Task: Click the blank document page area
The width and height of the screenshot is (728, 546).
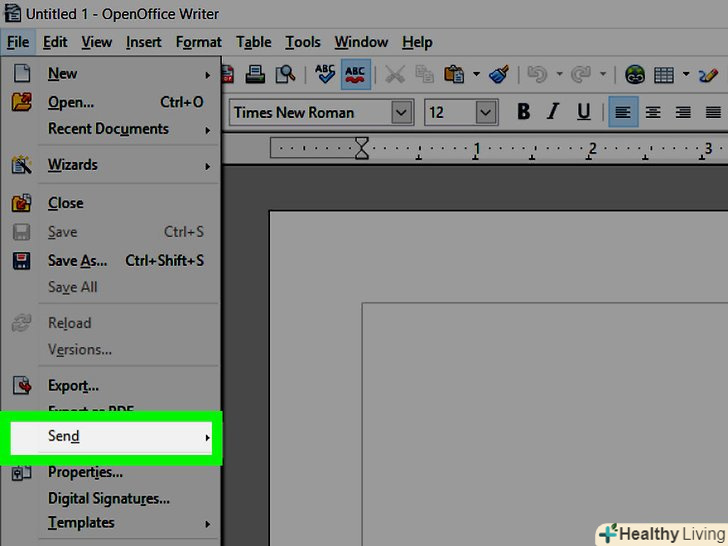Action: pos(498,377)
